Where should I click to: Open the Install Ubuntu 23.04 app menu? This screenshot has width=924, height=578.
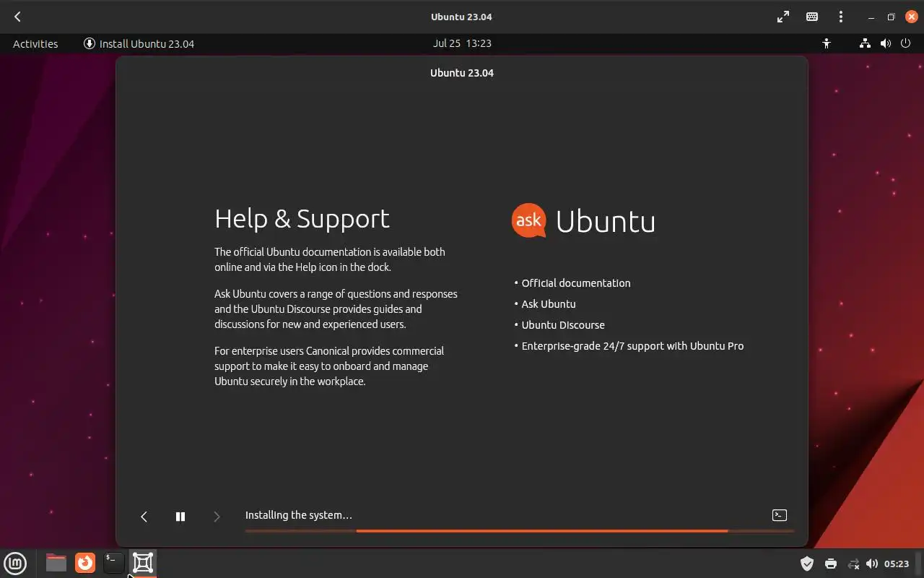139,43
